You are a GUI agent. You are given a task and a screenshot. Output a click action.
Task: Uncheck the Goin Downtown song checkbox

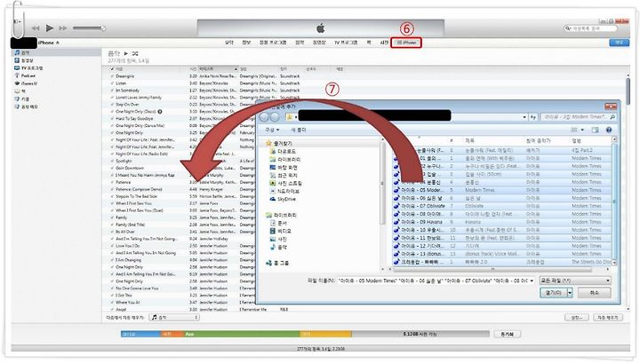pos(112,168)
